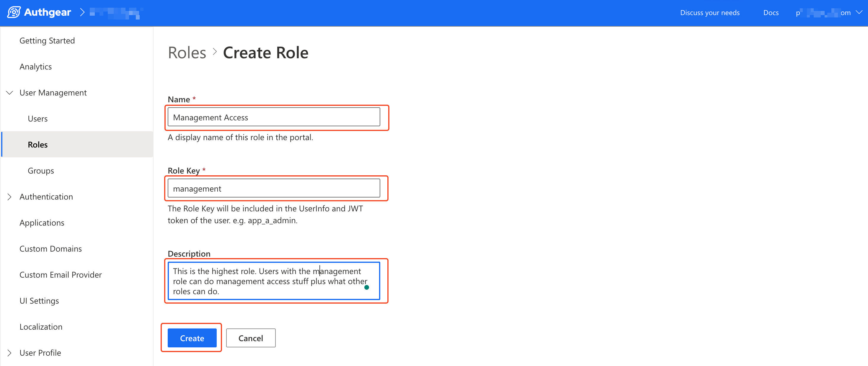The height and width of the screenshot is (366, 868).
Task: Go to Getting Started page
Action: (47, 41)
